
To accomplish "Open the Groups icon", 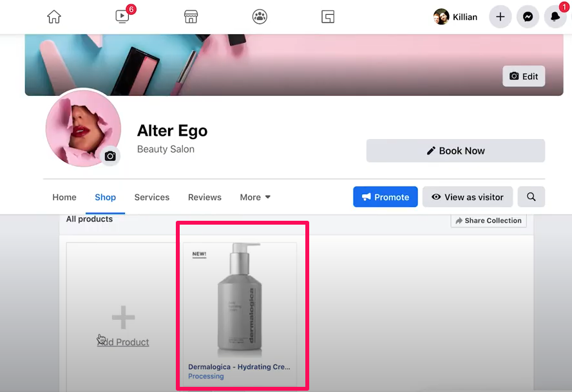I will 260,17.
